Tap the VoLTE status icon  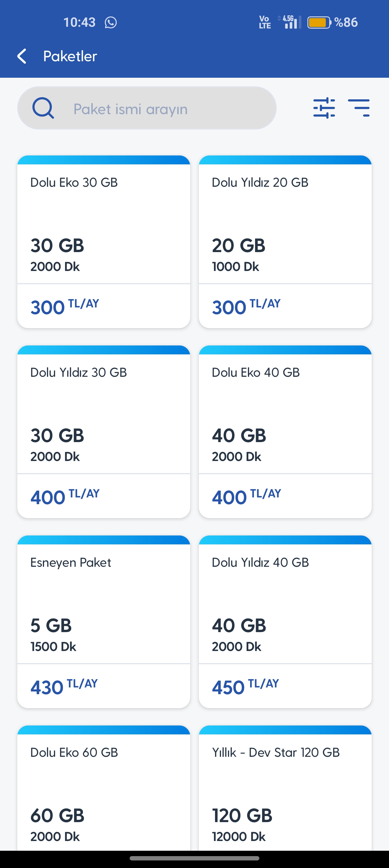(x=264, y=23)
